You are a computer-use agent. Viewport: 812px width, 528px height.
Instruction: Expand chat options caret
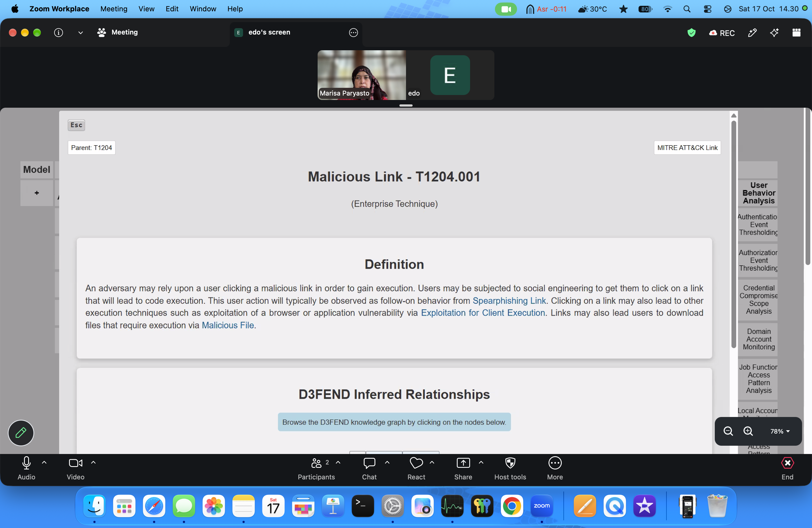pyautogui.click(x=387, y=463)
